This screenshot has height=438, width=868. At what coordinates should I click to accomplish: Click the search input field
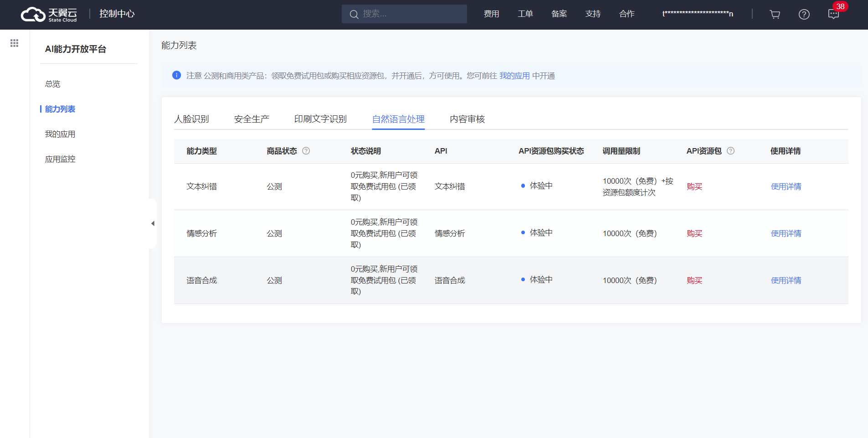pyautogui.click(x=404, y=14)
